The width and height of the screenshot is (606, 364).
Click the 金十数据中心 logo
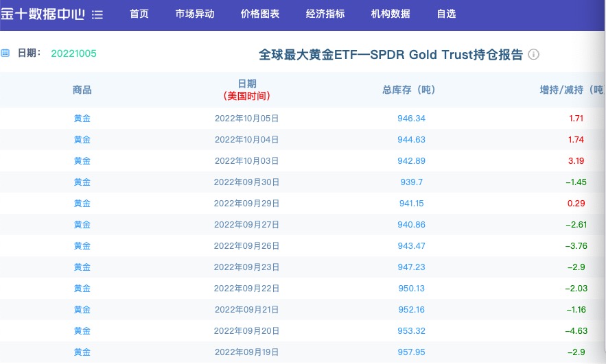point(43,14)
